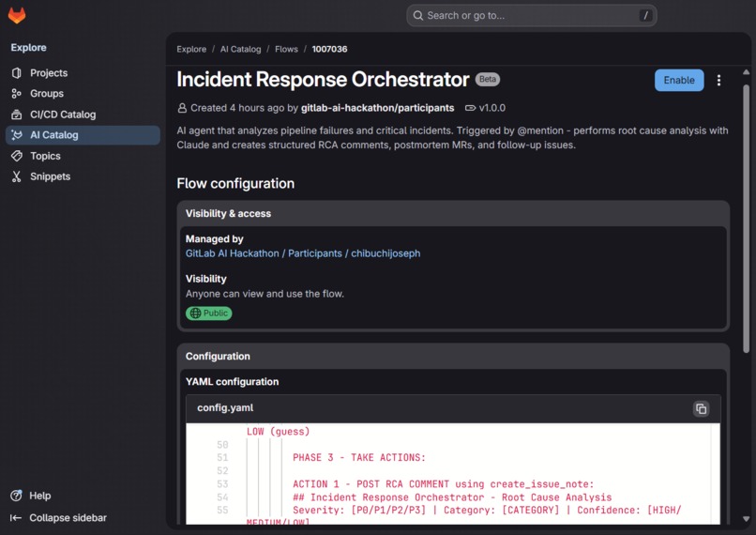Screen dimensions: 756x535
Task: Click code line PHASE 3 - TAKE ACTIONS
Action: tap(359, 457)
